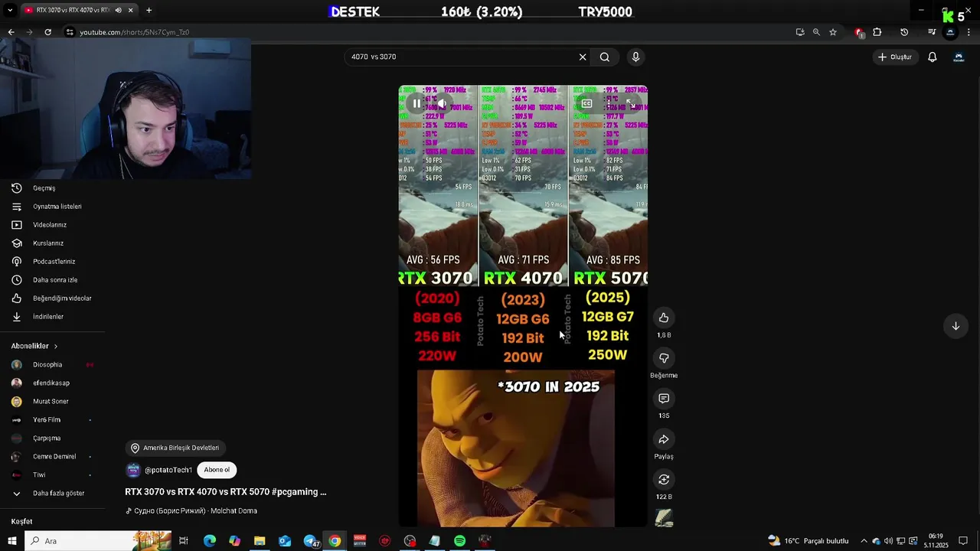Screen dimensions: 980x551
Task: Open the Murat Soner subscription channel
Action: [x=52, y=402]
